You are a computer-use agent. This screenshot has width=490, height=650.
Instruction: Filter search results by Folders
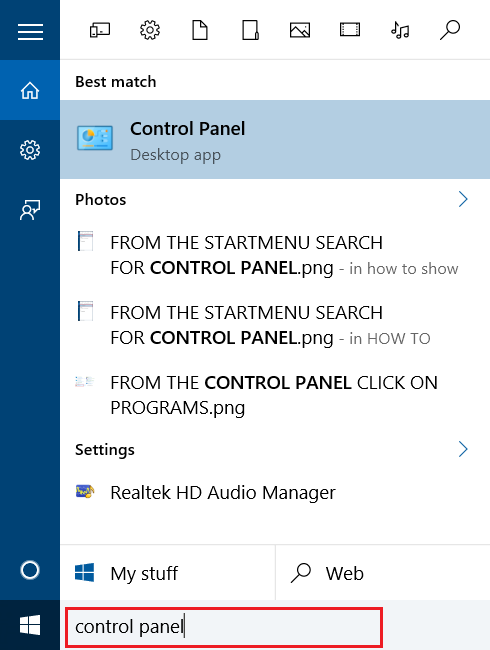250,30
